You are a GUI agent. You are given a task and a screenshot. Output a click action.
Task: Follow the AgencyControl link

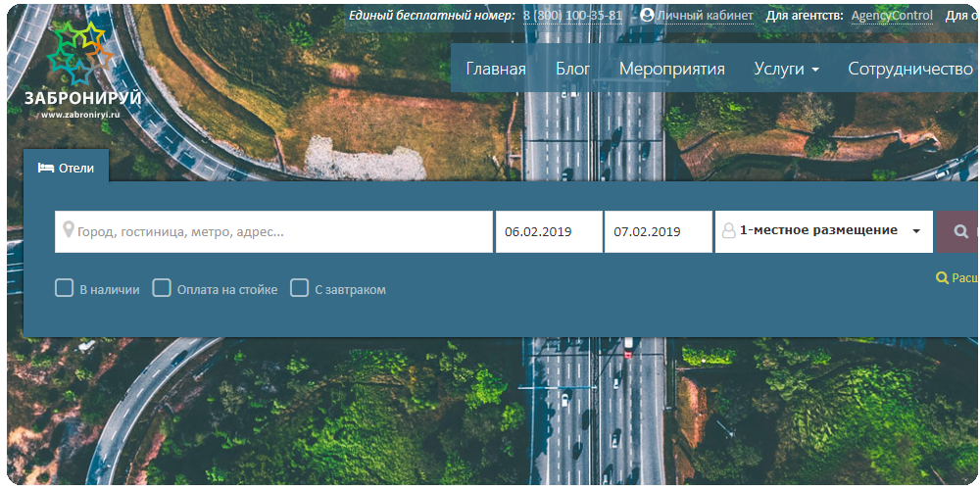[x=892, y=16]
